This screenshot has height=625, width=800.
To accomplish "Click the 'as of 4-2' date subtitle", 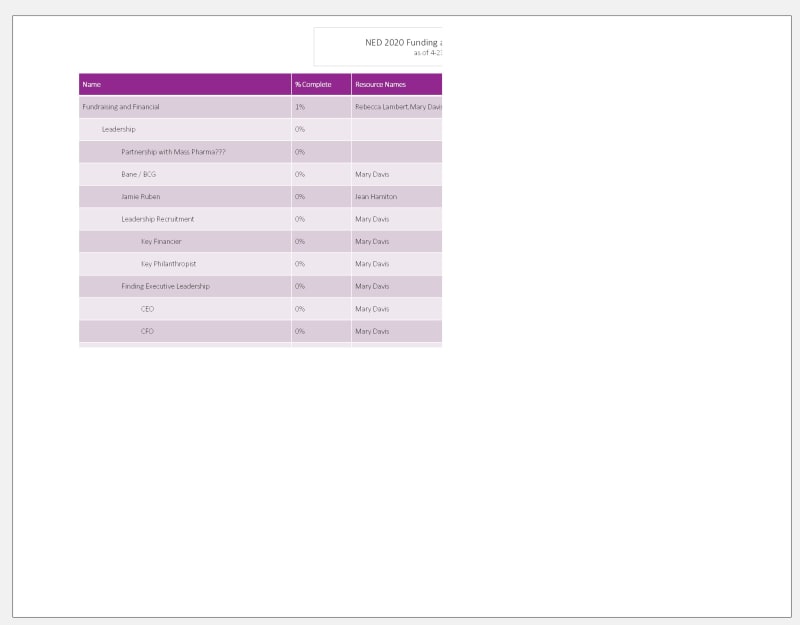I will [x=428, y=53].
